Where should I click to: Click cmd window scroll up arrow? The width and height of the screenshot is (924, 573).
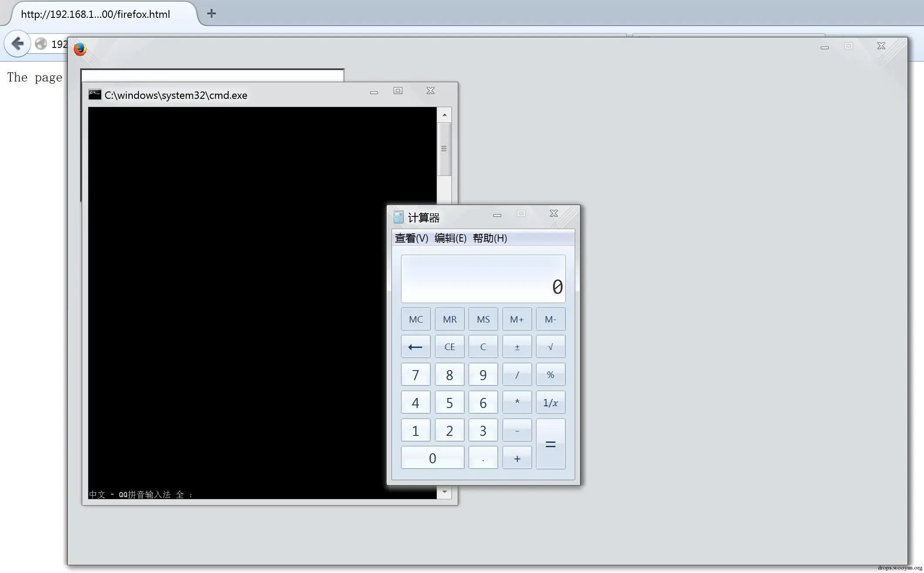point(444,115)
